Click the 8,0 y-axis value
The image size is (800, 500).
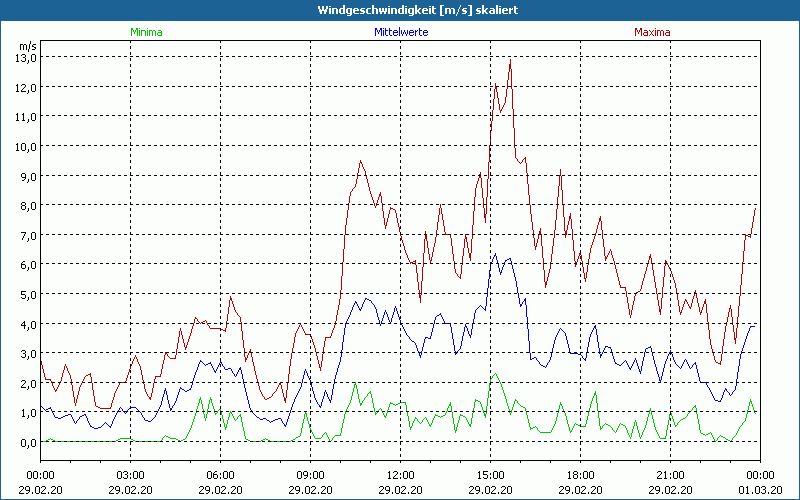[x=28, y=206]
